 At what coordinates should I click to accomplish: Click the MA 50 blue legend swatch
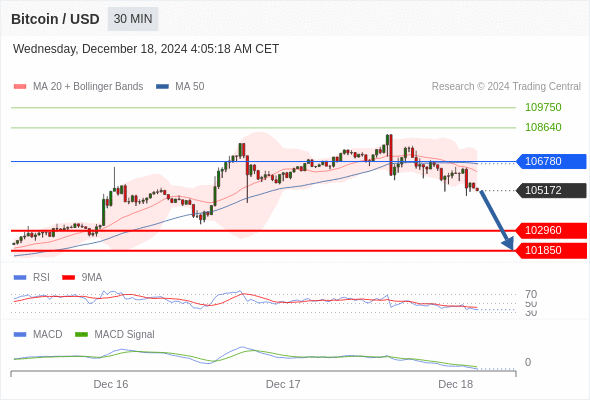[x=162, y=87]
